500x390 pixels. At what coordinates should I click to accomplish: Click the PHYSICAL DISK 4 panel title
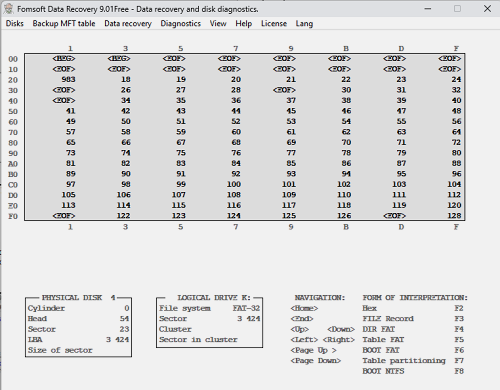tap(78, 298)
